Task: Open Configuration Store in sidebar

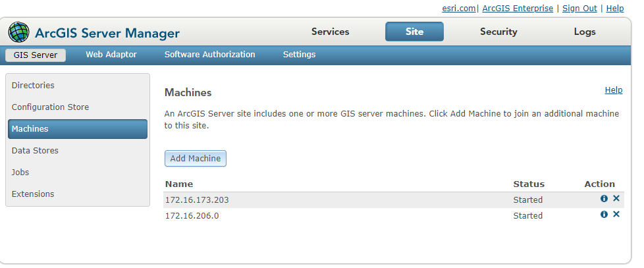Action: pyautogui.click(x=78, y=107)
